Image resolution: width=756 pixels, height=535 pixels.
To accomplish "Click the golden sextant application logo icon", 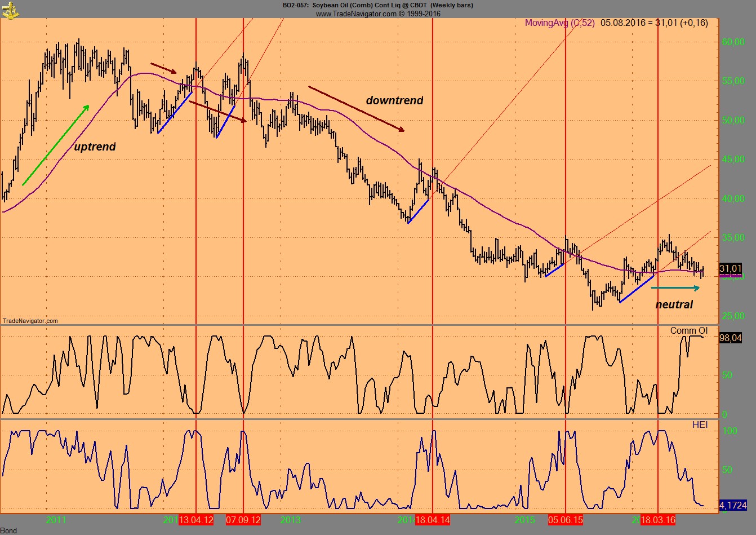I will point(10,10).
